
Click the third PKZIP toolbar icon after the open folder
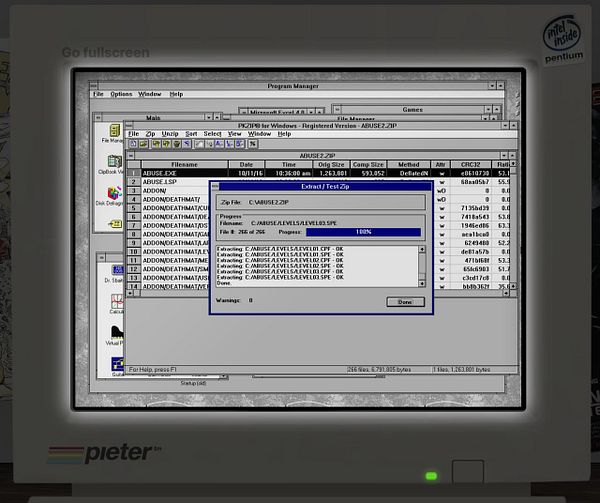click(156, 144)
